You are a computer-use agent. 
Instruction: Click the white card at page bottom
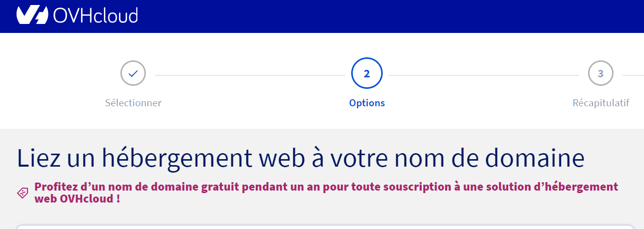(x=325, y=227)
